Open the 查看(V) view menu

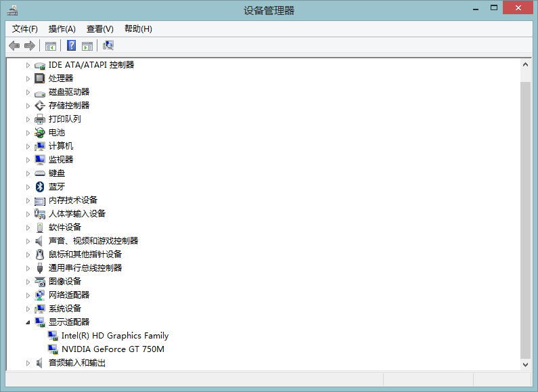tap(99, 28)
